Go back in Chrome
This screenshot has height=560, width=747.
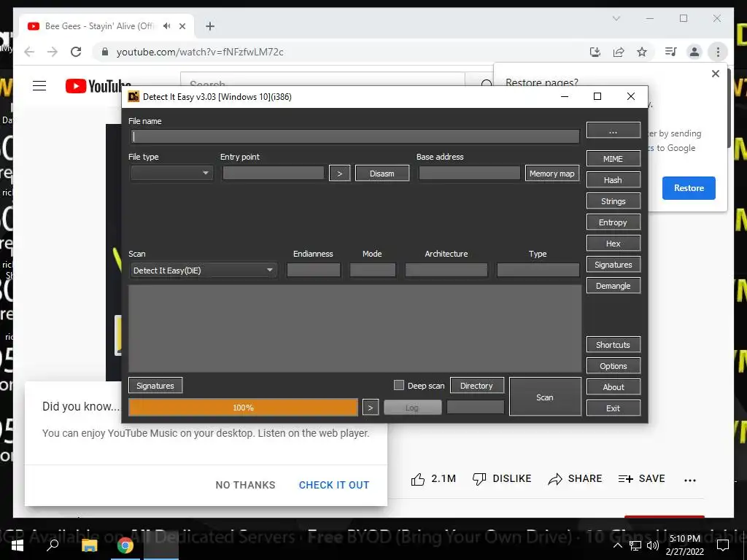click(x=29, y=52)
